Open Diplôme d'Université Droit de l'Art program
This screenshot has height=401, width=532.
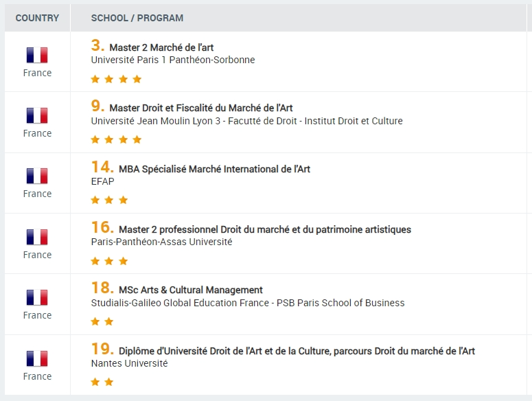(297, 351)
